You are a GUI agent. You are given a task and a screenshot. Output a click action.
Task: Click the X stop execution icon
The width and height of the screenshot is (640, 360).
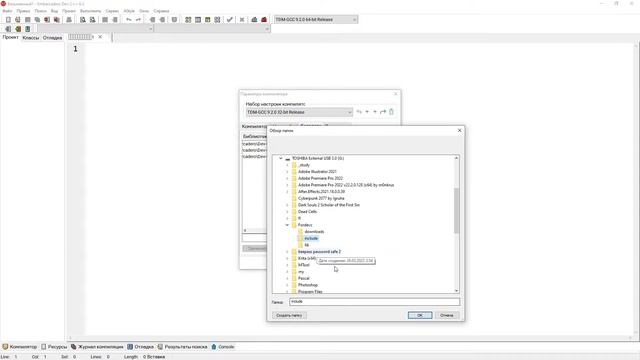242,20
